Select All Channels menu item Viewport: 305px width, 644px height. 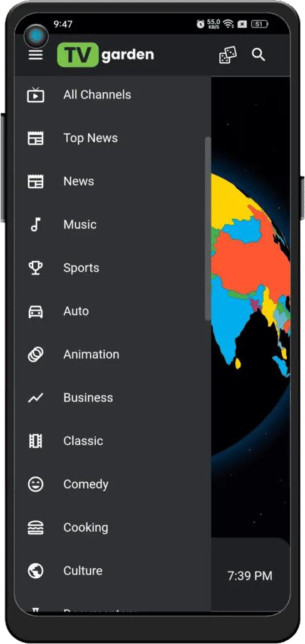tap(113, 95)
